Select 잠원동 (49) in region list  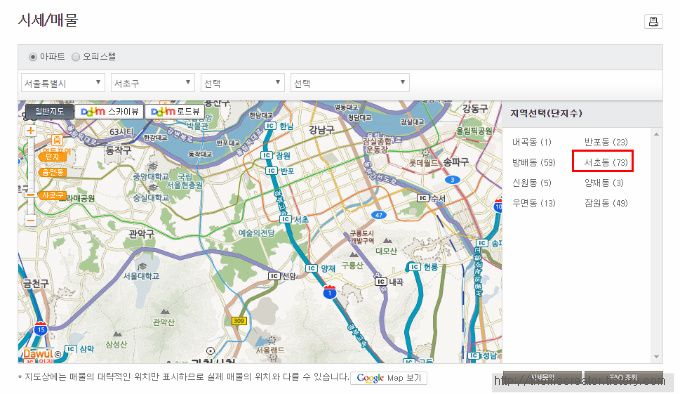(606, 203)
